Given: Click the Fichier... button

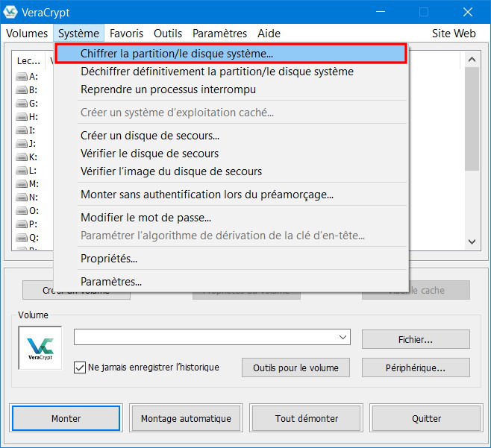Looking at the screenshot, I should pos(416,339).
